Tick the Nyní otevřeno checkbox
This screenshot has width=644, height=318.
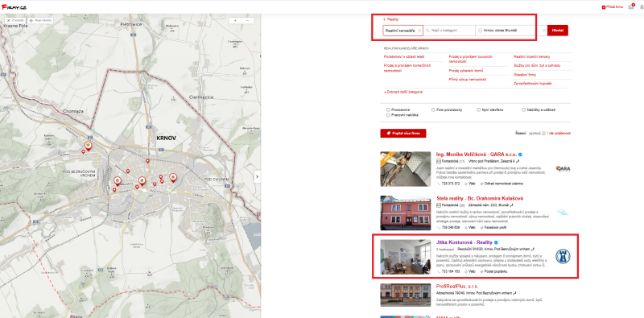pyautogui.click(x=478, y=109)
